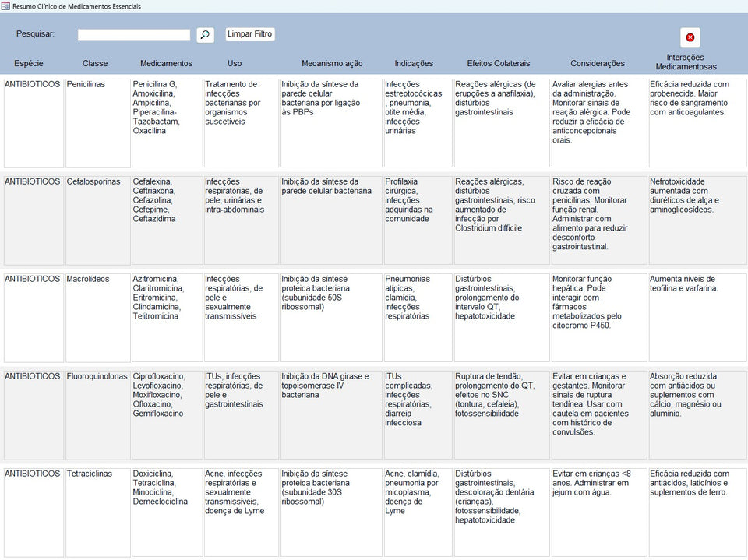Click the Access form icon in title bar
Screen dimensions: 748x560
click(5, 6)
